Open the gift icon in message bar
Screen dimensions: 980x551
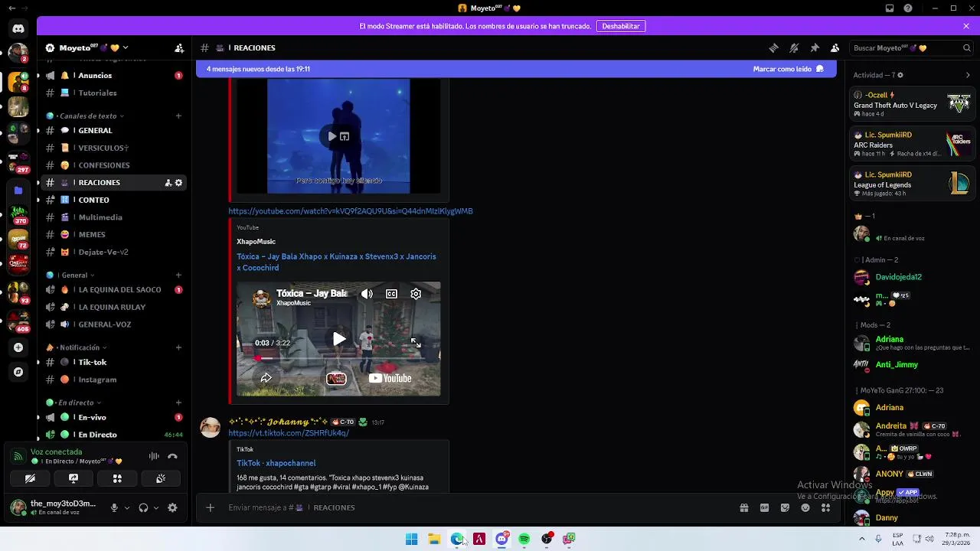coord(743,507)
